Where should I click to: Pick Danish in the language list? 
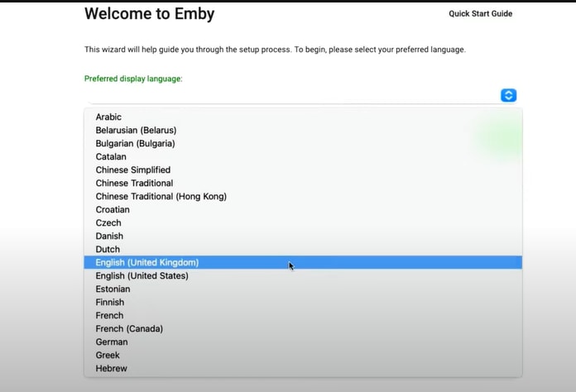coord(303,236)
